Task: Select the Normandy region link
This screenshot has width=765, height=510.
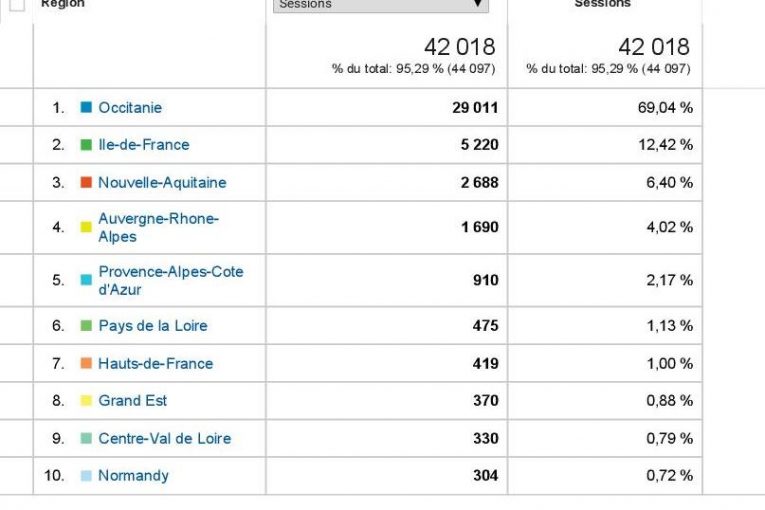Action: click(133, 475)
